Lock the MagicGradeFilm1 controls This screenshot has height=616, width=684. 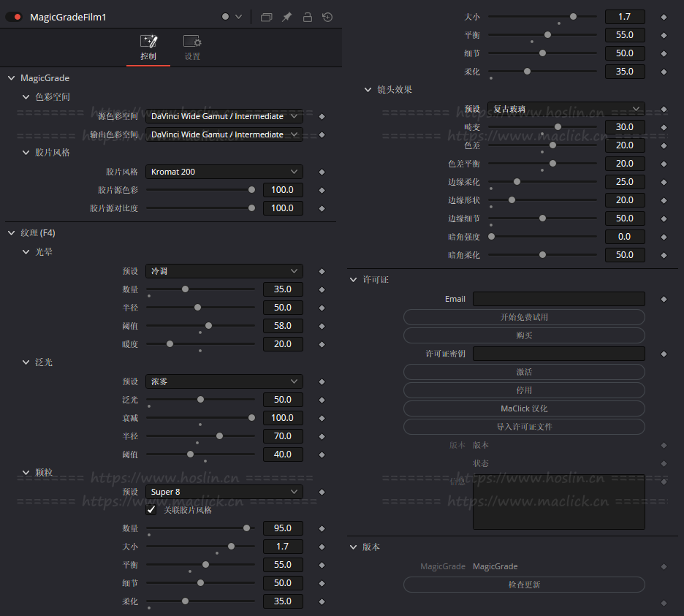[x=308, y=17]
